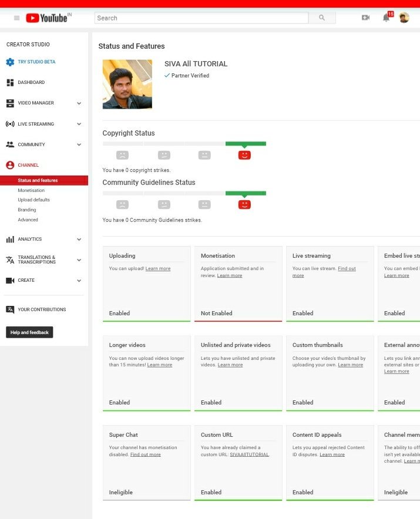The height and width of the screenshot is (519, 420).
Task: Click 'Not Enabled' in Monetisation card
Action: click(x=216, y=313)
